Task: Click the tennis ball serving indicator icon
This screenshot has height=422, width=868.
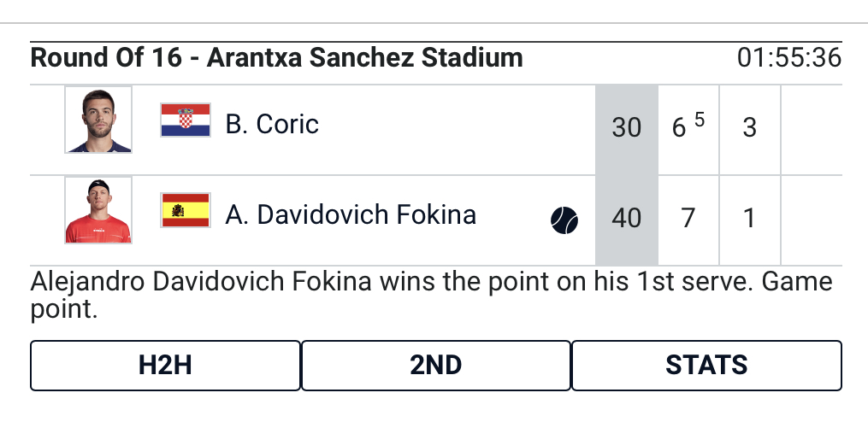Action: click(x=564, y=220)
